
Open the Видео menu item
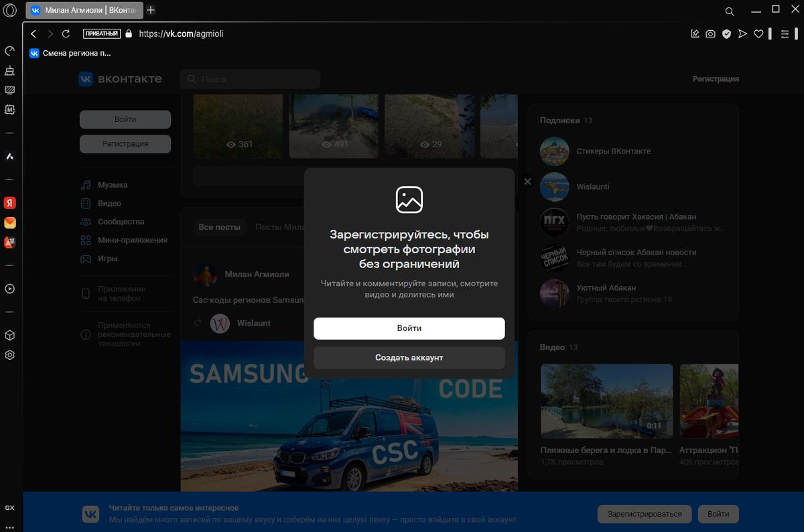pyautogui.click(x=109, y=203)
